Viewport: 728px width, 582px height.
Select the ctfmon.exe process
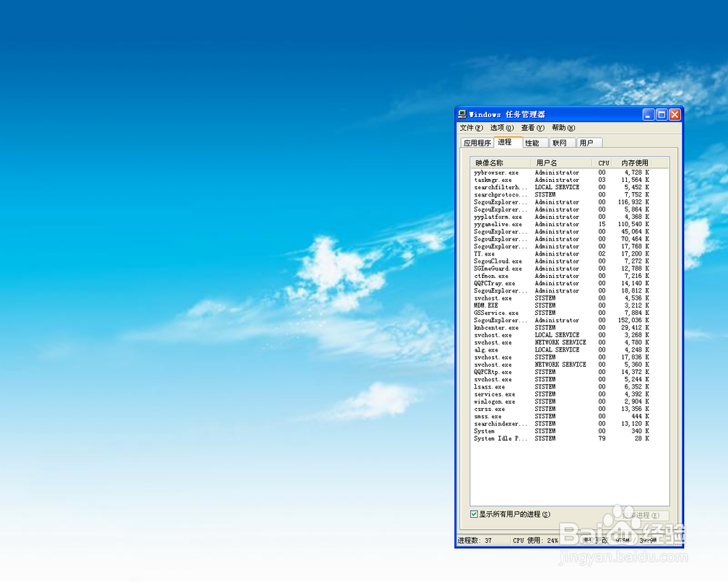pos(561,276)
